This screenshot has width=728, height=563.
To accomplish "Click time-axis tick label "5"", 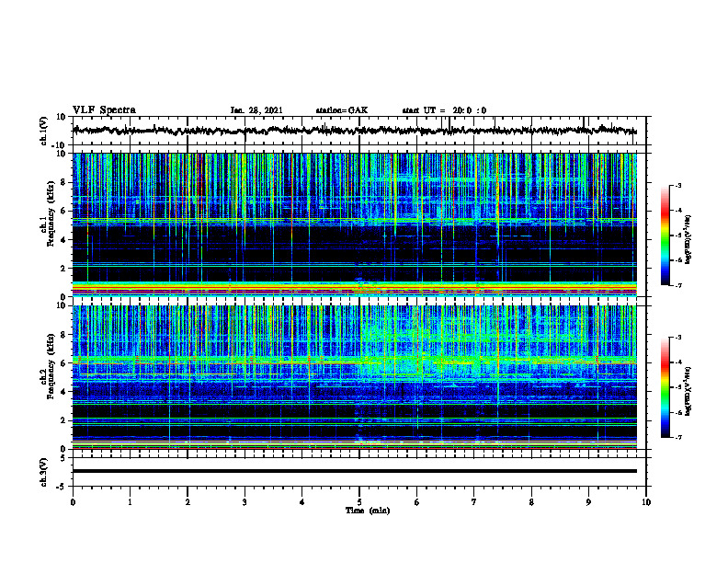I will coord(359,502).
